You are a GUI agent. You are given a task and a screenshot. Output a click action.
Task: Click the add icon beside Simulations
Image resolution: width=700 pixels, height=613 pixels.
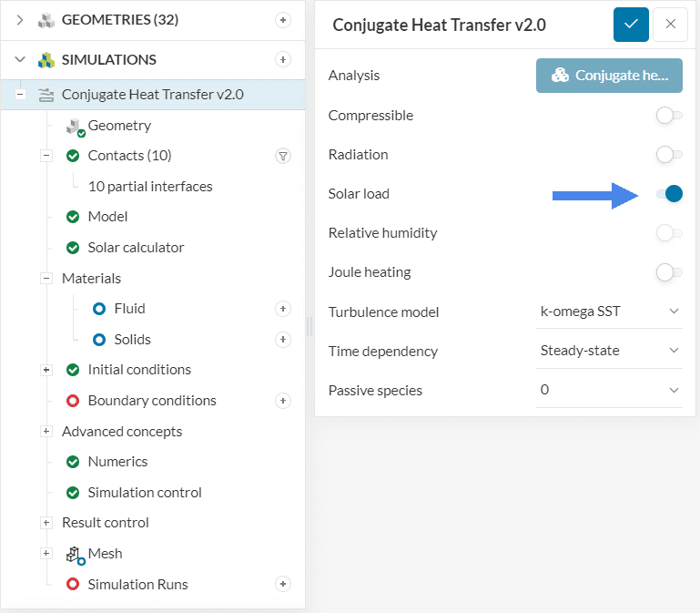pos(282,60)
